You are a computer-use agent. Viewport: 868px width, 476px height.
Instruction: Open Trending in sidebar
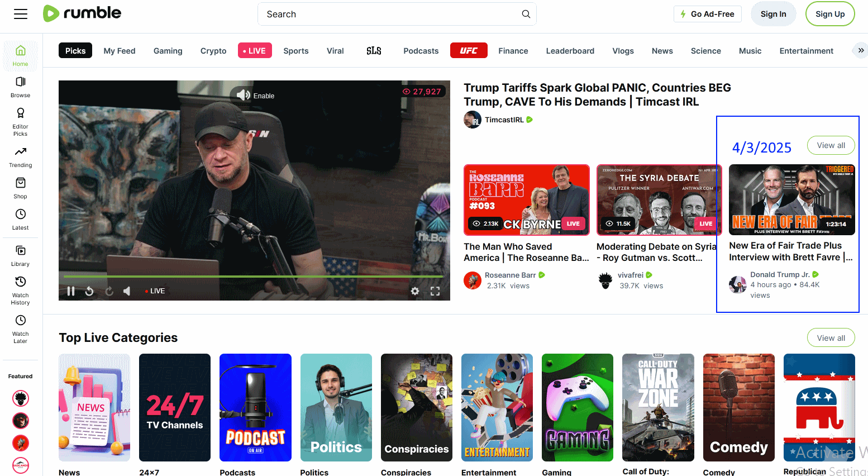tap(21, 157)
